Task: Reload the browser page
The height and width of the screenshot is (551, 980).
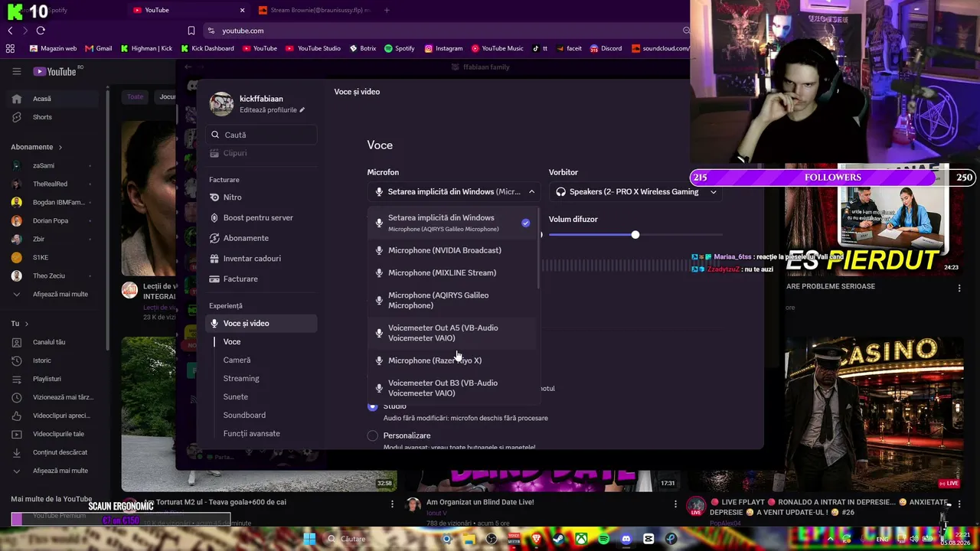Action: pos(41,31)
